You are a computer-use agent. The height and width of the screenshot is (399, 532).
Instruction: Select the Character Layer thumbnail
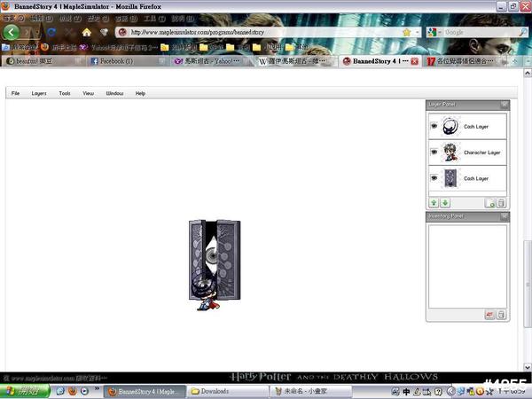[450, 153]
